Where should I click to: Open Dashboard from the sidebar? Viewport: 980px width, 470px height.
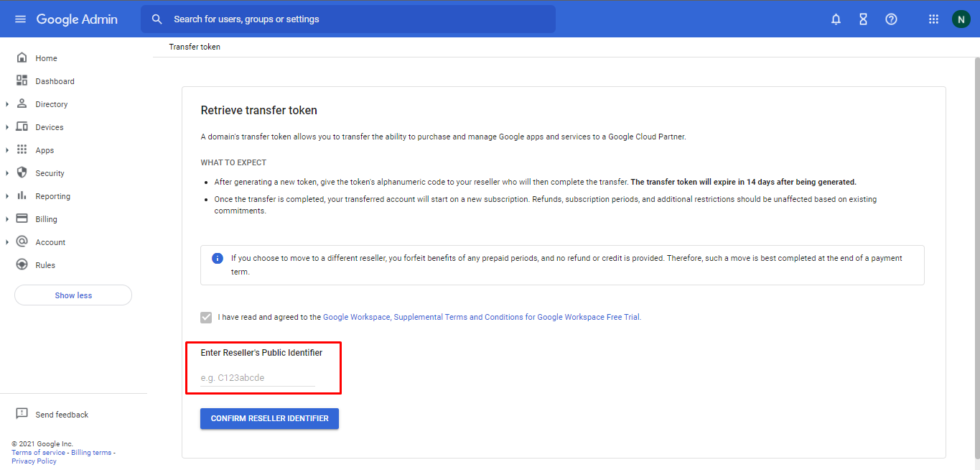pyautogui.click(x=55, y=81)
